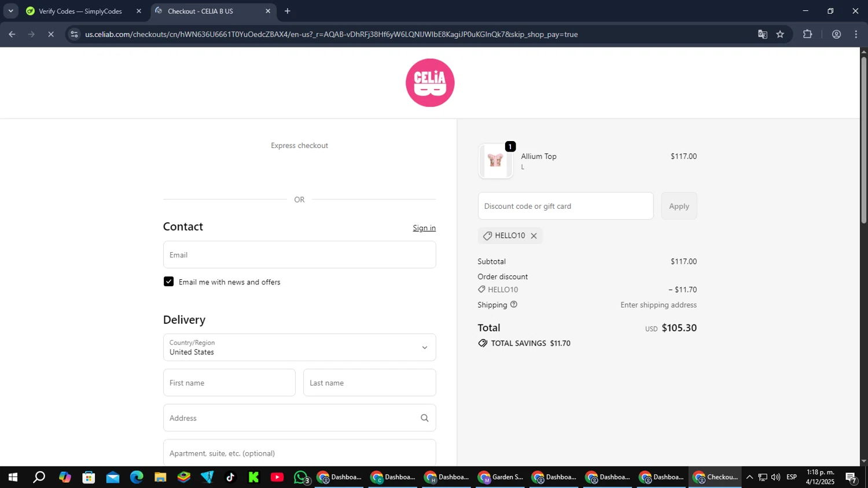Switch to the Garden S... Chrome taskbar window
The height and width of the screenshot is (488, 868).
point(501,477)
